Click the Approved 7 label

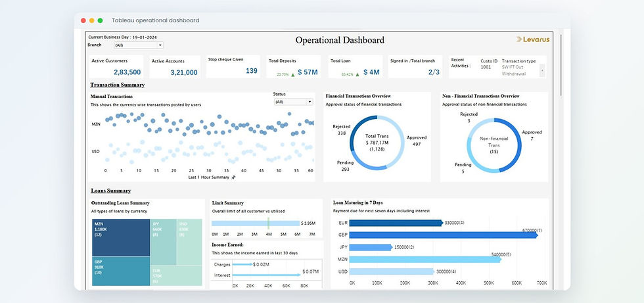pos(532,135)
